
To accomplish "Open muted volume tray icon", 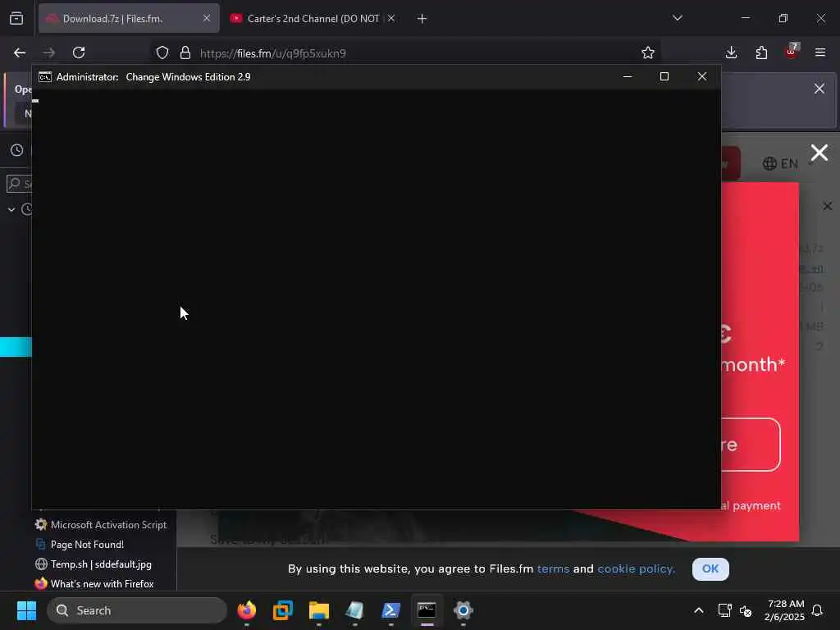I will (x=746, y=610).
